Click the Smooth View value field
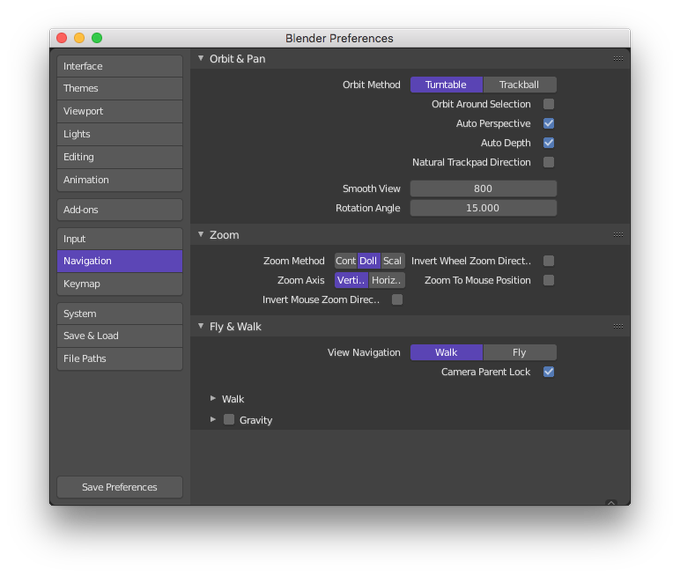680x576 pixels. (x=483, y=189)
